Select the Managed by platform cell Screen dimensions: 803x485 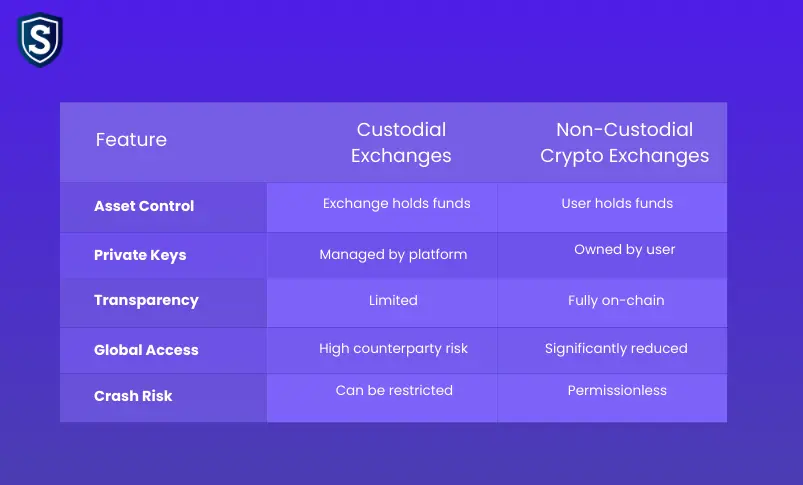[393, 254]
